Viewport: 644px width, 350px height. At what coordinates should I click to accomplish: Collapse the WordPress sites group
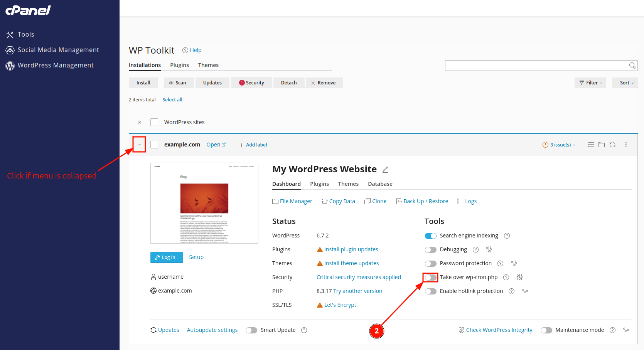pos(140,122)
